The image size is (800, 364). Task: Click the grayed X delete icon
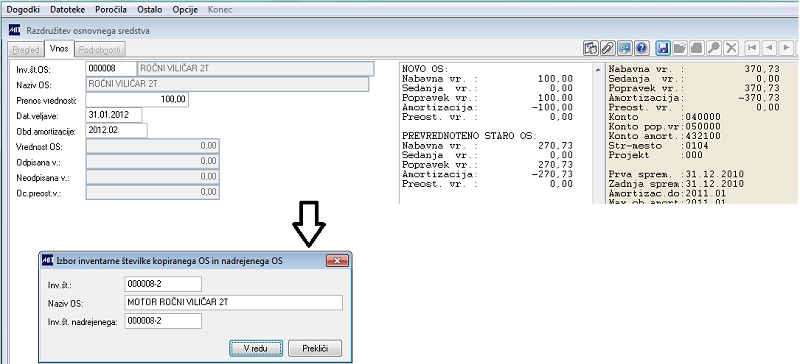(x=731, y=48)
